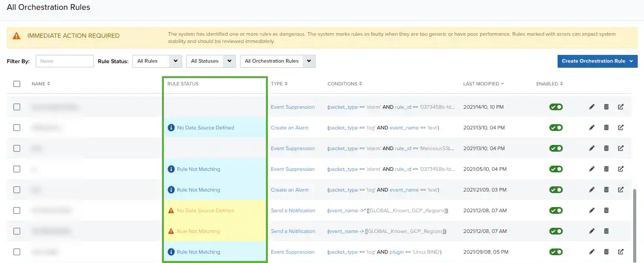Open external link for Linux BIND rule
Viewport: 644px width, 263px height.
tap(621, 252)
